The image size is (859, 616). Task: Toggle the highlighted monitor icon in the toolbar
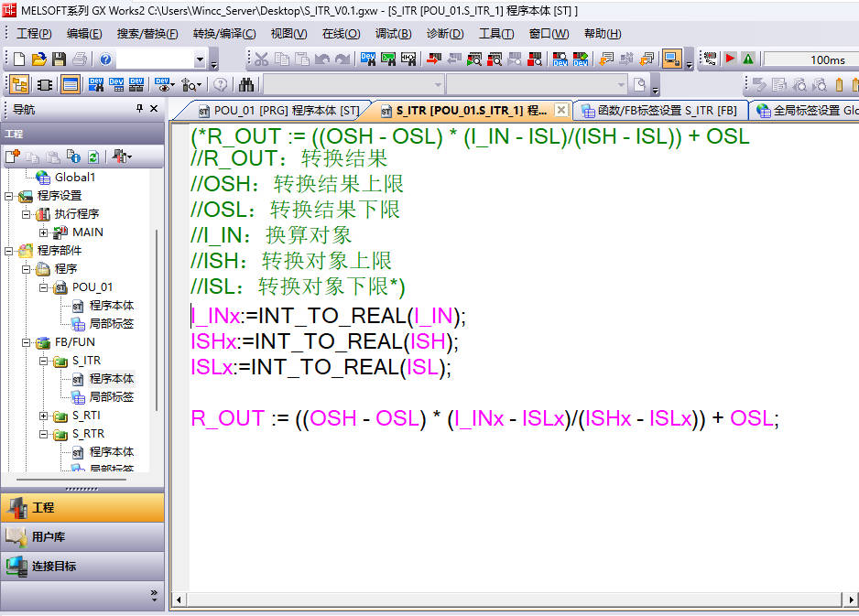coord(671,59)
